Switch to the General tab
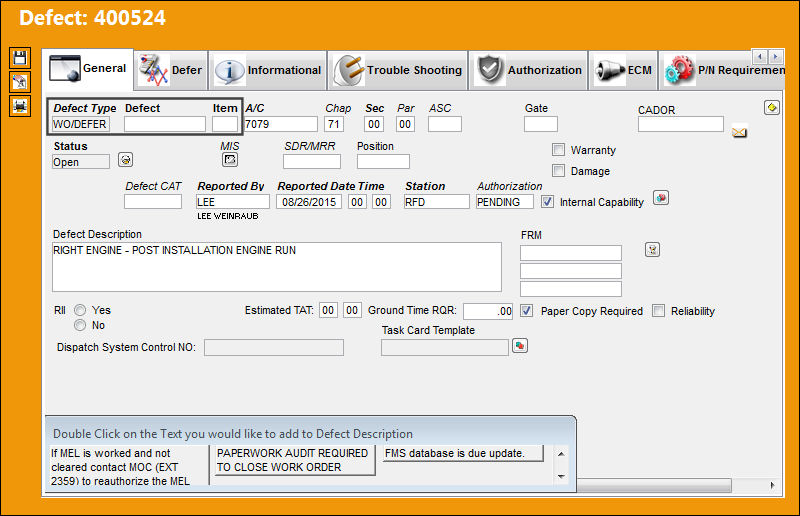The width and height of the screenshot is (800, 516). tap(88, 69)
